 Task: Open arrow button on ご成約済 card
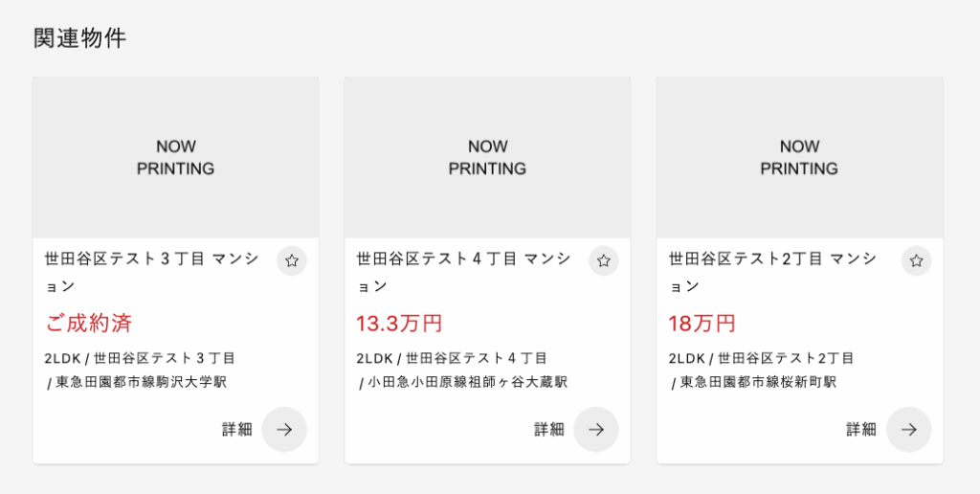point(284,430)
